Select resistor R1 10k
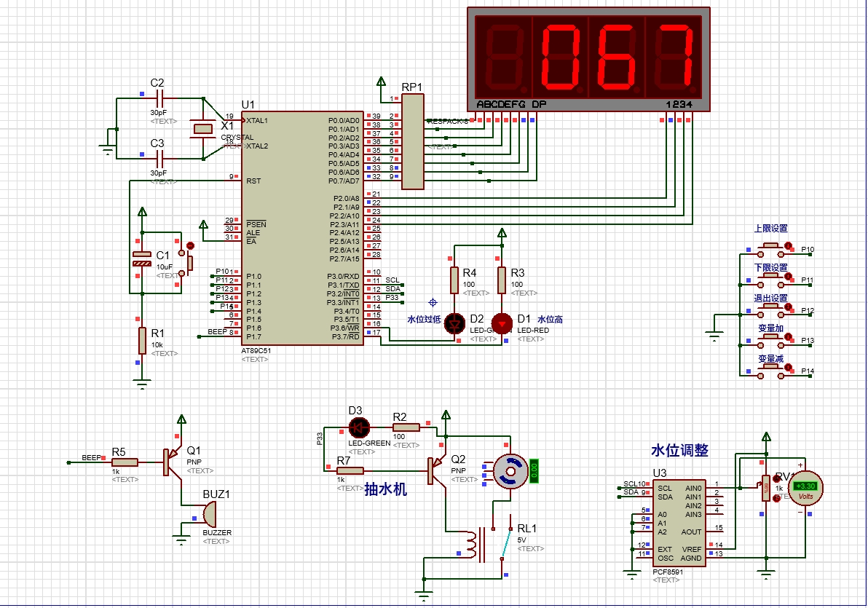Viewport: 868px width, 608px height. coord(142,341)
